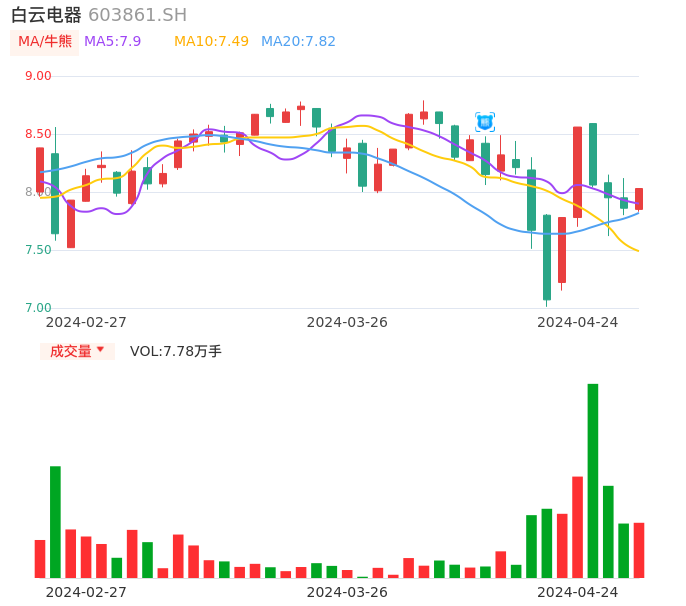Click the 8.50 price axis label

click(x=38, y=134)
